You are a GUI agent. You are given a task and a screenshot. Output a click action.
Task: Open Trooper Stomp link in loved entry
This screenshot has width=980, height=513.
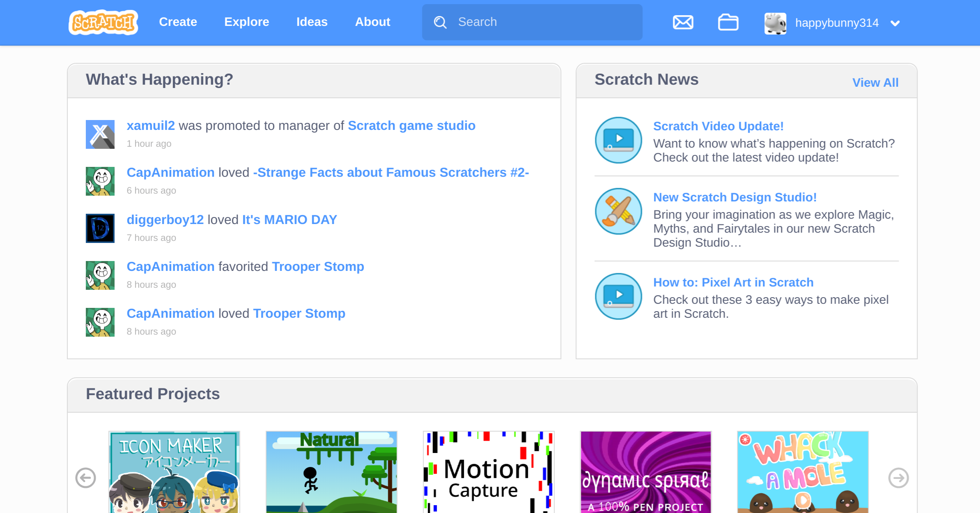pyautogui.click(x=299, y=313)
